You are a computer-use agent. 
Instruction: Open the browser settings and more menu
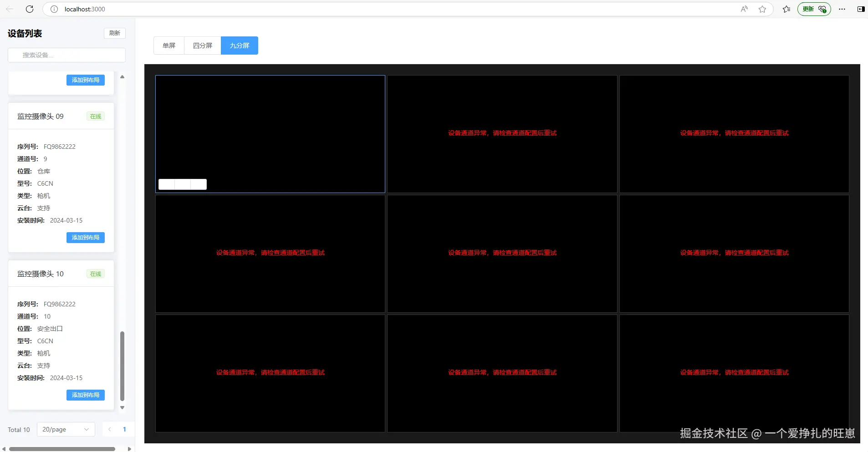click(x=842, y=9)
